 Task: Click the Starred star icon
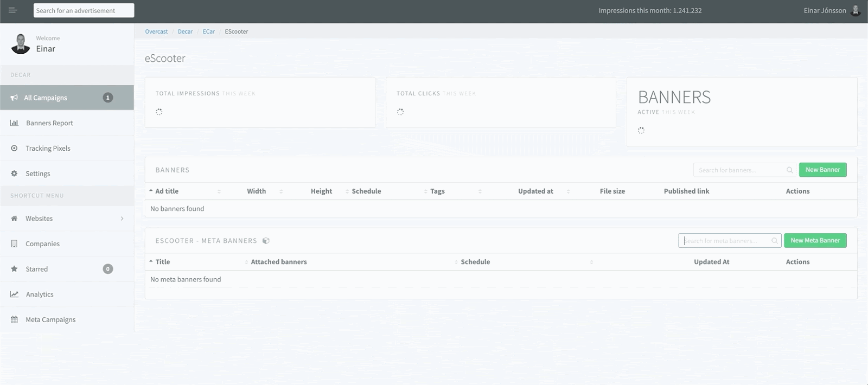pyautogui.click(x=14, y=269)
